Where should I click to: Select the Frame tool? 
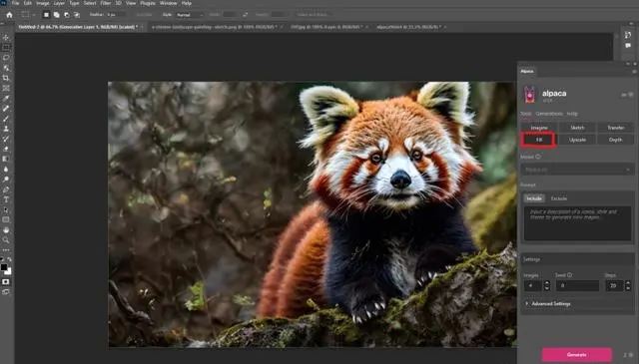tap(6, 88)
